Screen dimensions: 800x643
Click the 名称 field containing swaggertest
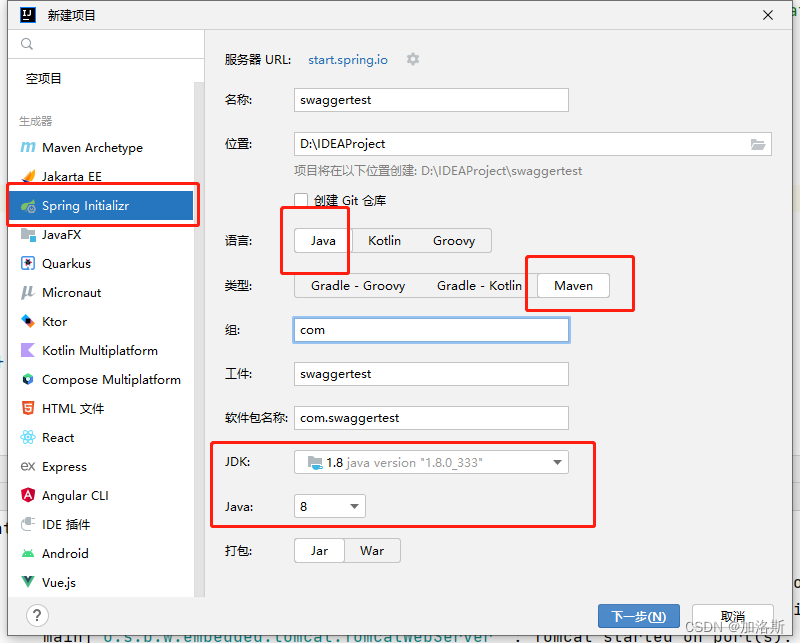431,100
